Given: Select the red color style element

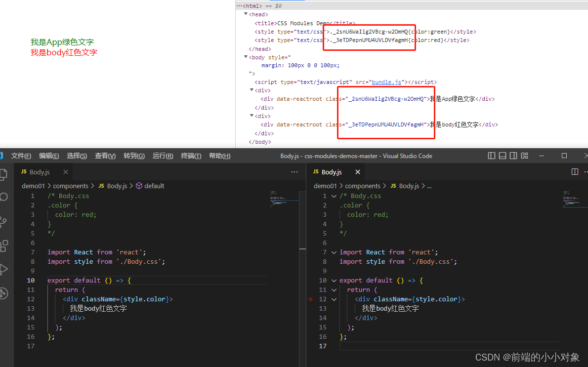Looking at the screenshot, I should point(362,40).
